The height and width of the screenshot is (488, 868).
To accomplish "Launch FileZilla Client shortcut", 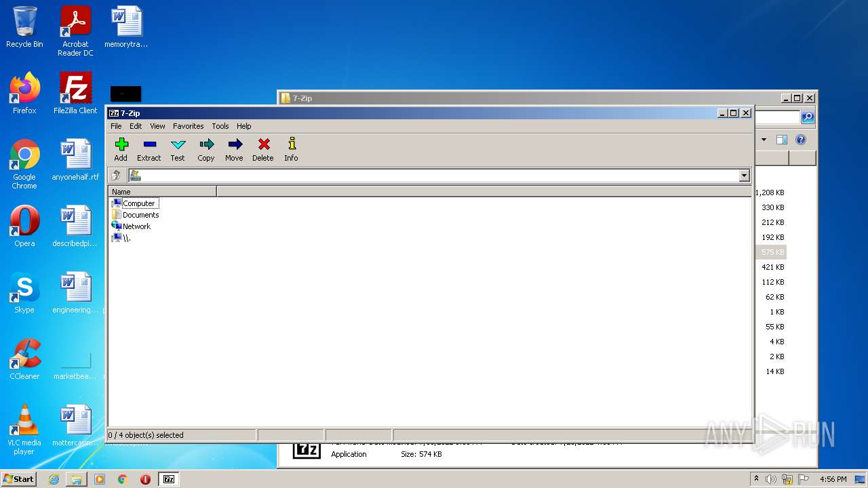I will click(x=75, y=94).
